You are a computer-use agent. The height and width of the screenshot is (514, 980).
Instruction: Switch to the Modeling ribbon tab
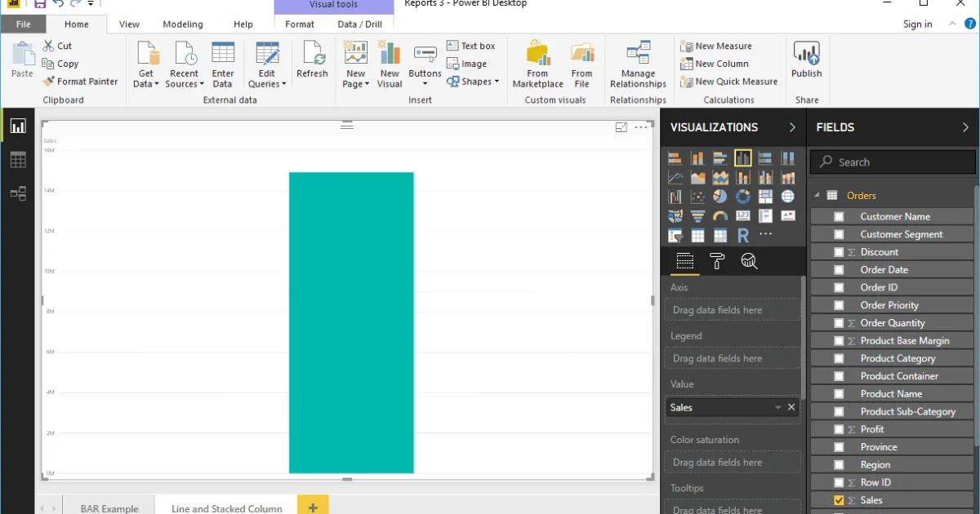coord(182,24)
